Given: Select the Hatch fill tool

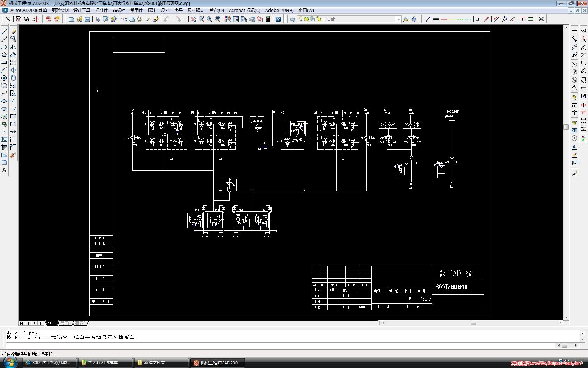Looking at the screenshot, I should (4, 139).
